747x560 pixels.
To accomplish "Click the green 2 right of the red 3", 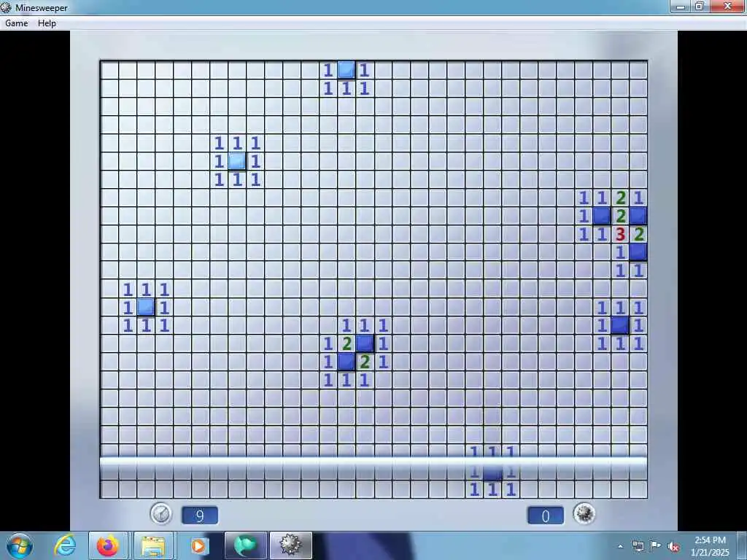I will (638, 234).
